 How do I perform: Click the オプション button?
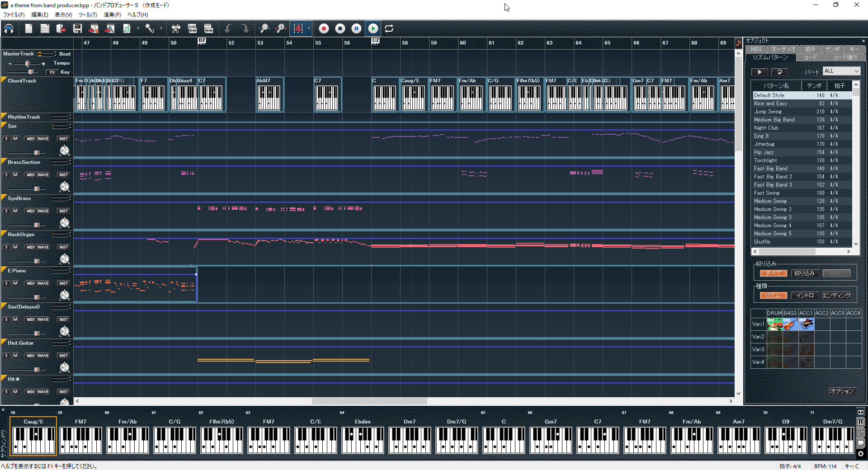pos(843,391)
